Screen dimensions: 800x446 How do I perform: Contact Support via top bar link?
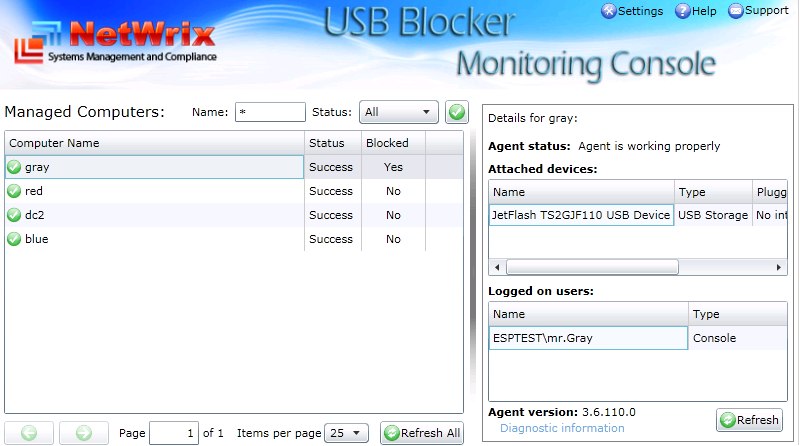[x=758, y=10]
